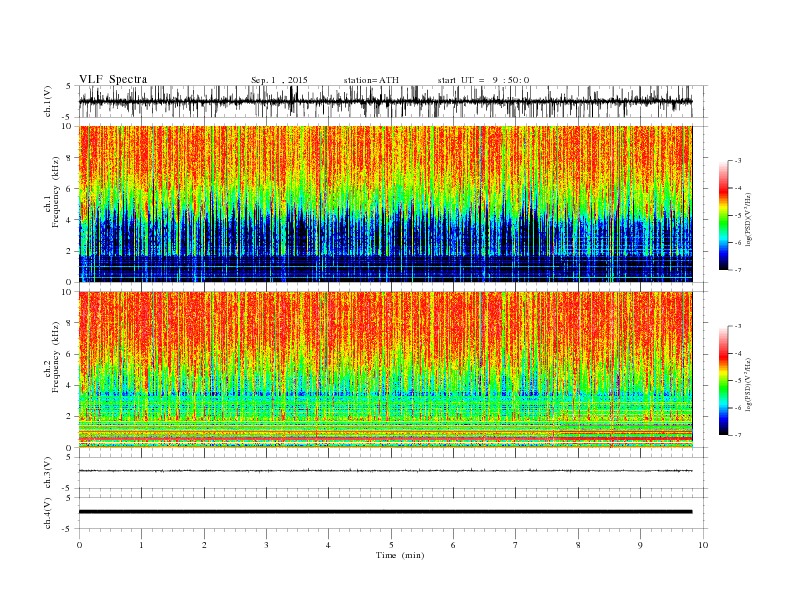Click "-7" on the ch.1 color bar
The width and height of the screenshot is (792, 612).
[x=737, y=270]
